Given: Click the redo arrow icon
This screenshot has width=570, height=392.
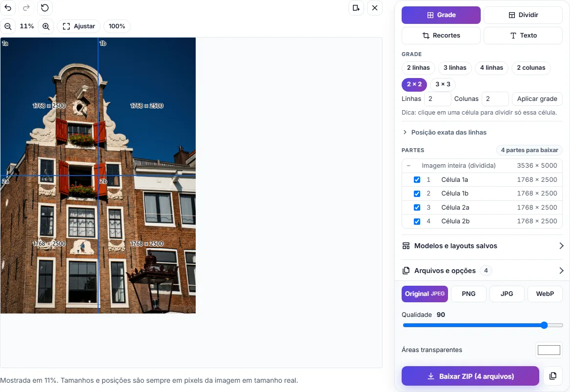Looking at the screenshot, I should point(26,8).
